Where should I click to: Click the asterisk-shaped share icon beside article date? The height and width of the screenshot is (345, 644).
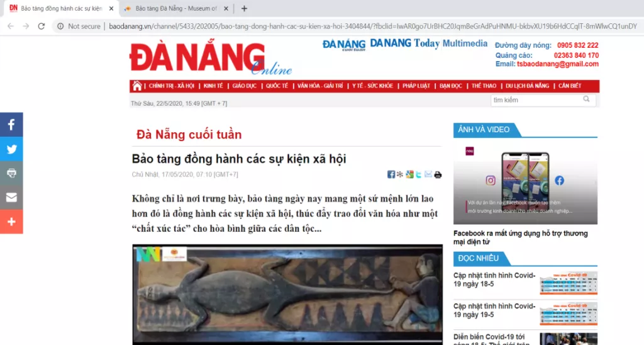pos(400,174)
